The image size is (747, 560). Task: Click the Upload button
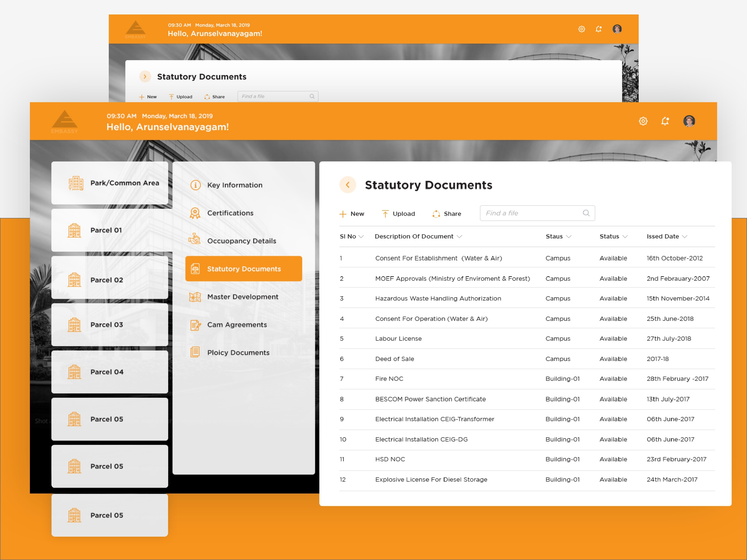(x=398, y=214)
